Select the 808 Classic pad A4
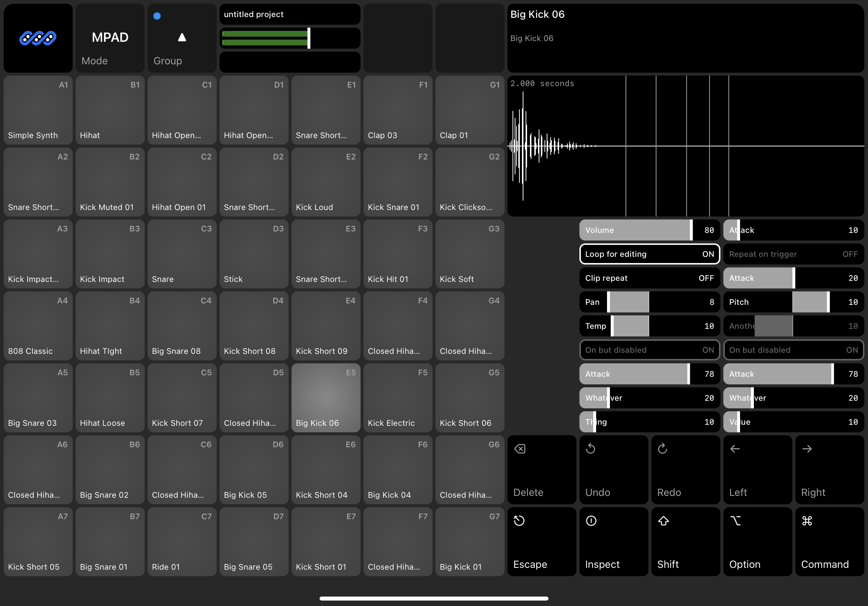Image resolution: width=868 pixels, height=606 pixels. (38, 326)
